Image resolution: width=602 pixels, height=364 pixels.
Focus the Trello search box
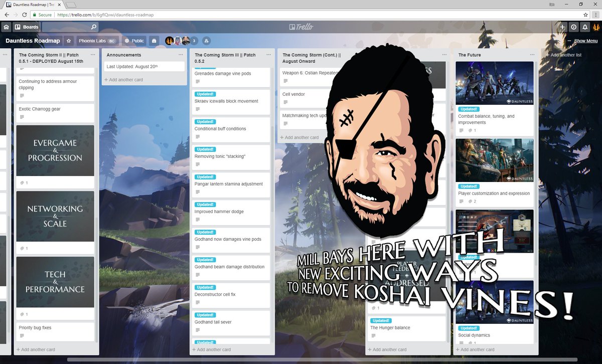pyautogui.click(x=70, y=27)
